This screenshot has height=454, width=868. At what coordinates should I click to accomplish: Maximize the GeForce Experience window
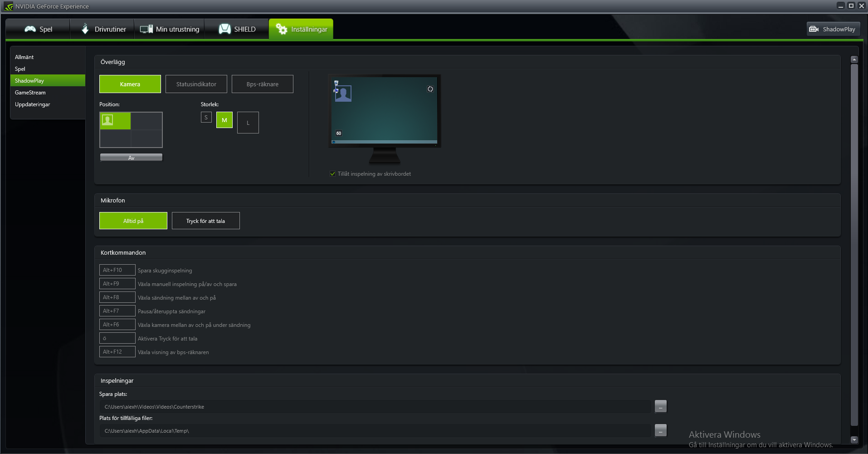pos(851,6)
